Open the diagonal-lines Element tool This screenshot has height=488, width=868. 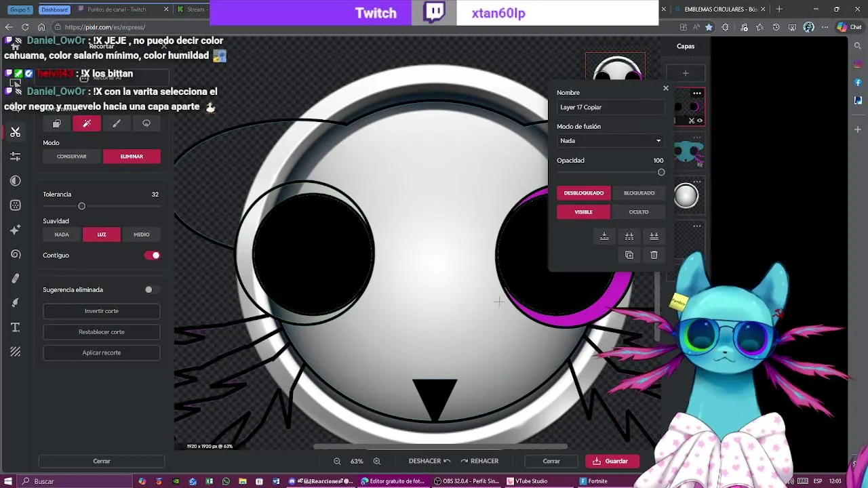(x=15, y=352)
